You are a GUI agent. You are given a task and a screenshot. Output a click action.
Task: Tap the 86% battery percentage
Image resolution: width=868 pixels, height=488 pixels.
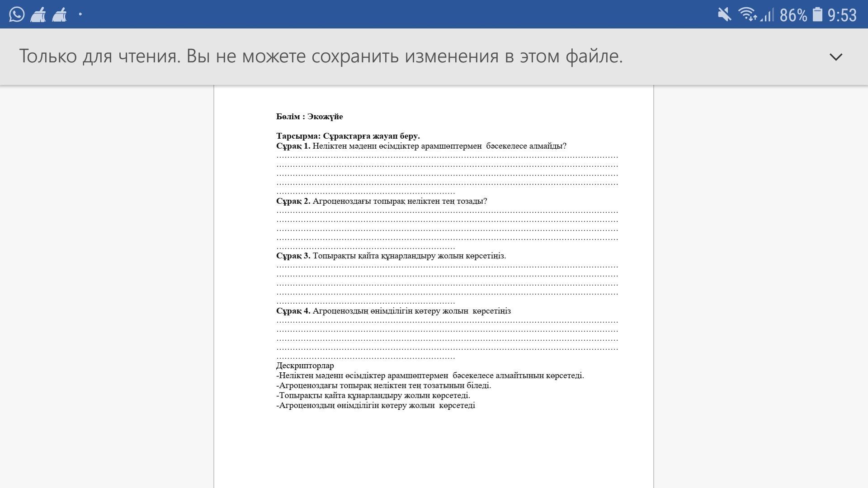(x=793, y=15)
